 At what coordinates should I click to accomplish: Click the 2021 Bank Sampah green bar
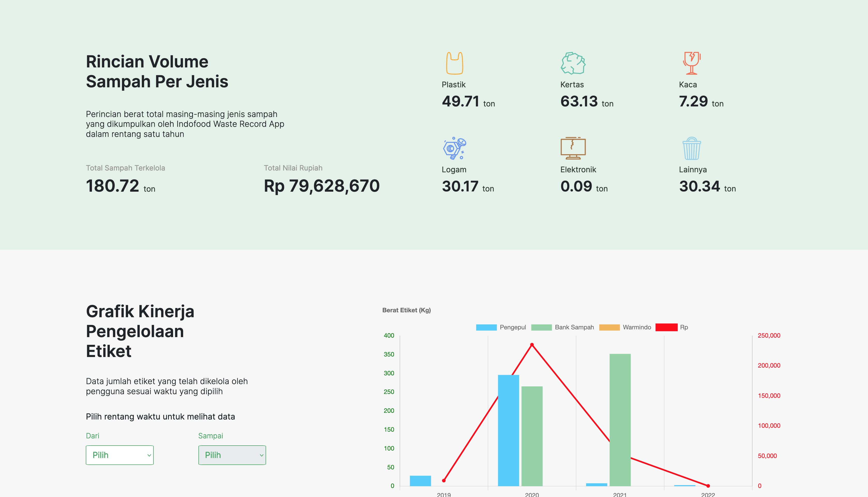(620, 420)
